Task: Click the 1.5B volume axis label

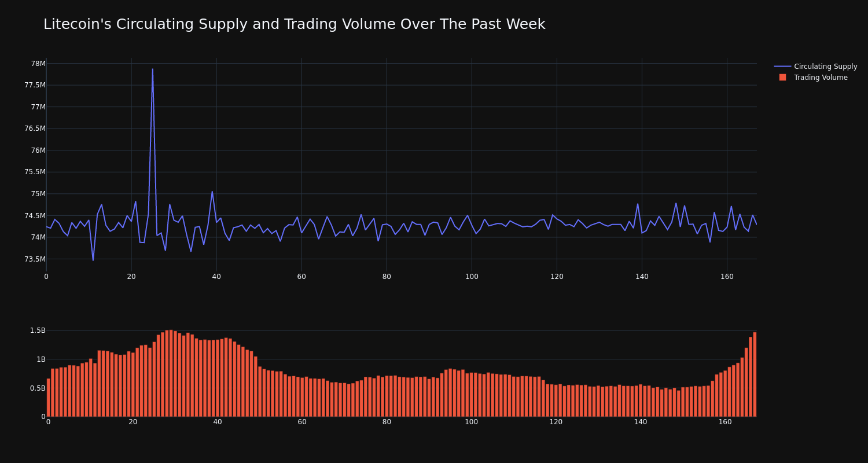Action: [x=36, y=330]
